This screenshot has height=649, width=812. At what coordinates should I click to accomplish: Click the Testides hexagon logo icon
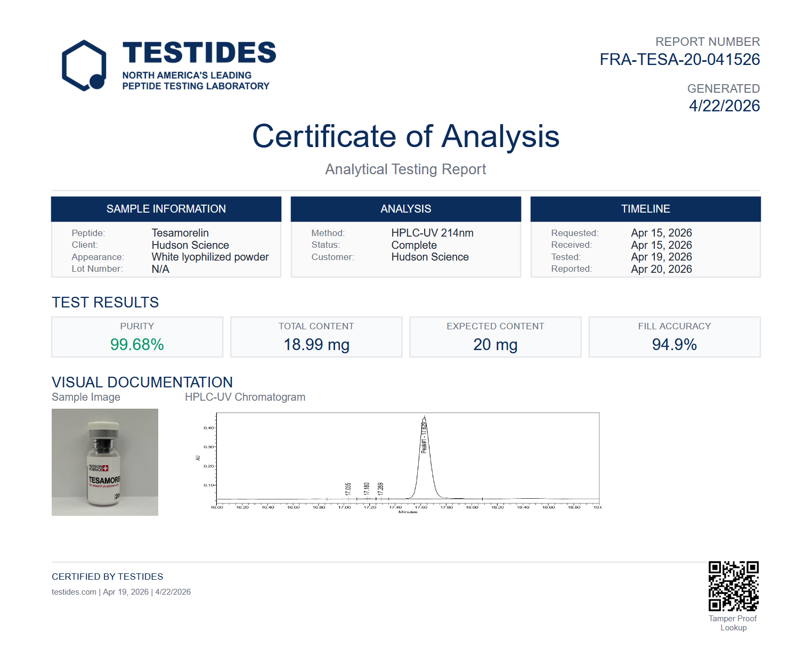click(84, 65)
